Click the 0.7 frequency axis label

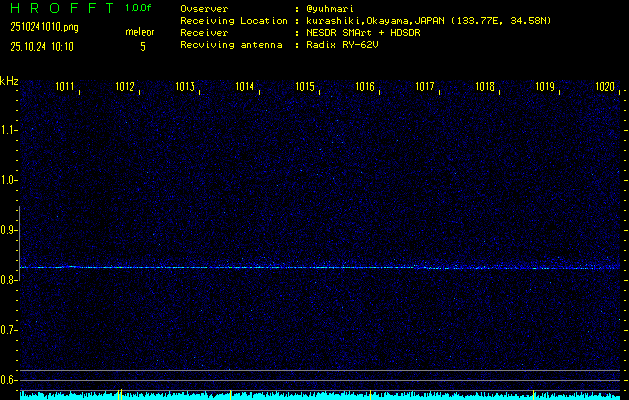click(x=9, y=330)
